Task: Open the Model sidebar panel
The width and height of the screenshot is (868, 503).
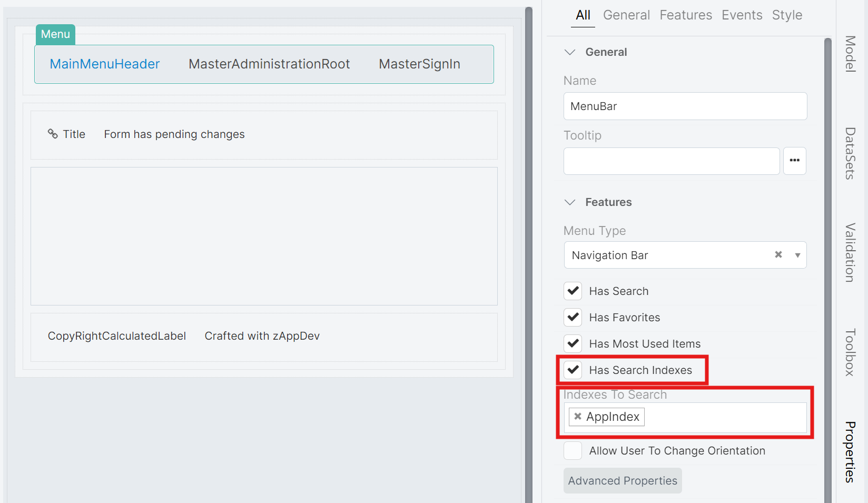Action: pos(849,54)
